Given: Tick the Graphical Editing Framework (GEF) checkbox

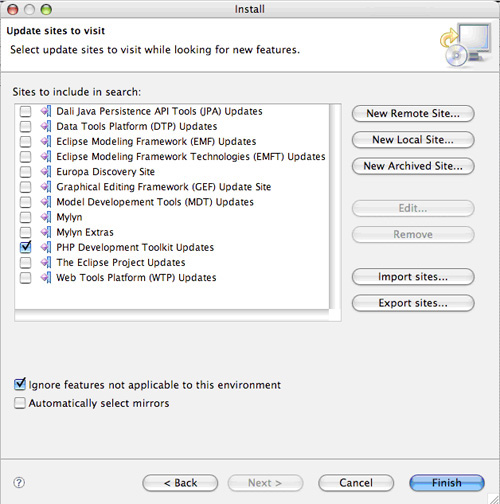Looking at the screenshot, I should [x=25, y=187].
